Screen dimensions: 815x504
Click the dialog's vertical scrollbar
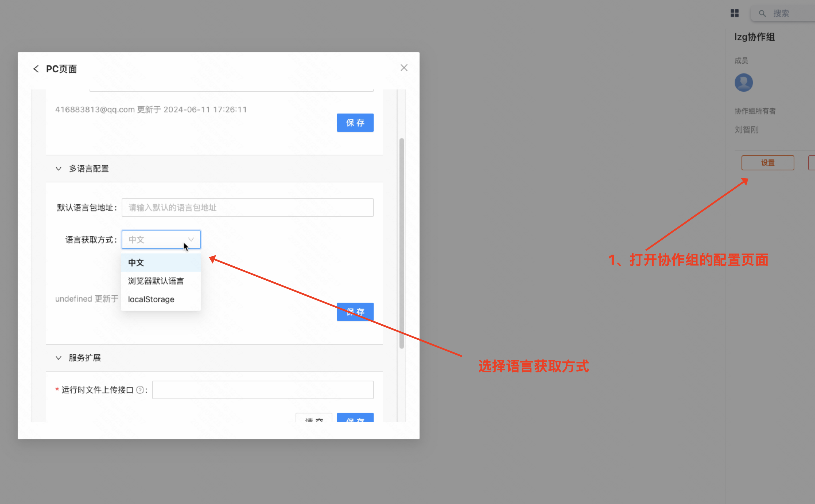[x=401, y=243]
